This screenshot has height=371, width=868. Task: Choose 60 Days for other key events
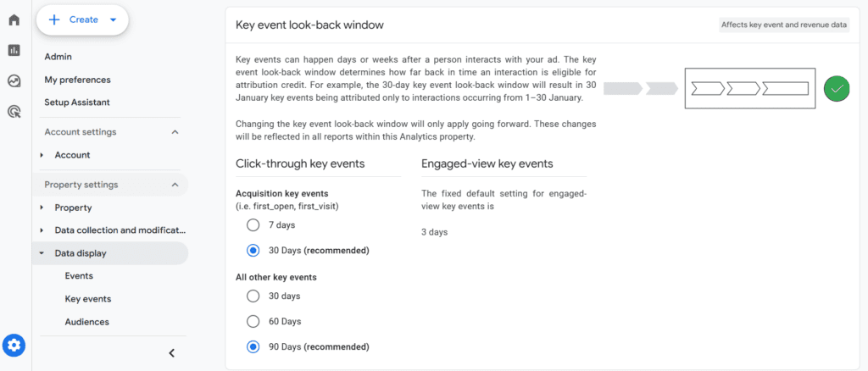pyautogui.click(x=253, y=321)
